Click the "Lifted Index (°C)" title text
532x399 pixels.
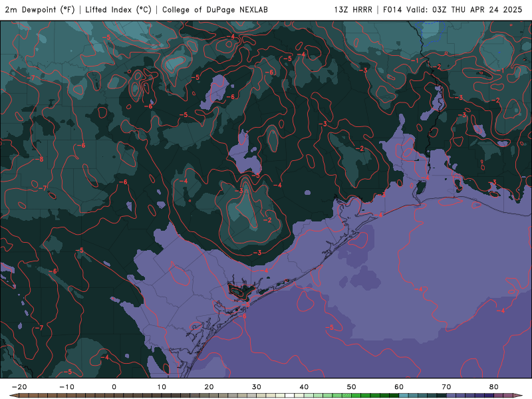(x=118, y=10)
